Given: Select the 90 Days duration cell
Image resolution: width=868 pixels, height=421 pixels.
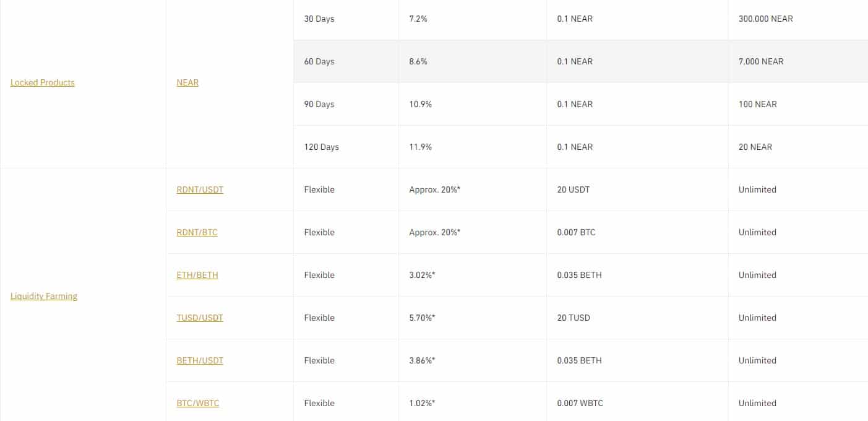Looking at the screenshot, I should coord(346,104).
